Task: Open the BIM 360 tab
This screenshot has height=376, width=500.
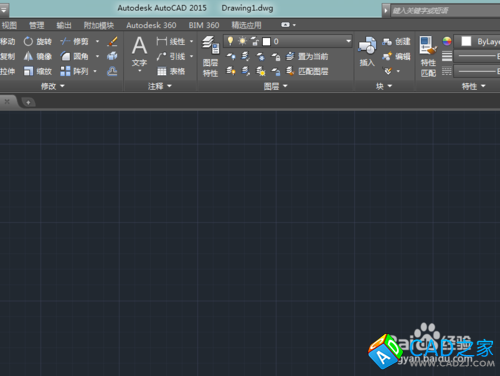Action: click(x=204, y=25)
